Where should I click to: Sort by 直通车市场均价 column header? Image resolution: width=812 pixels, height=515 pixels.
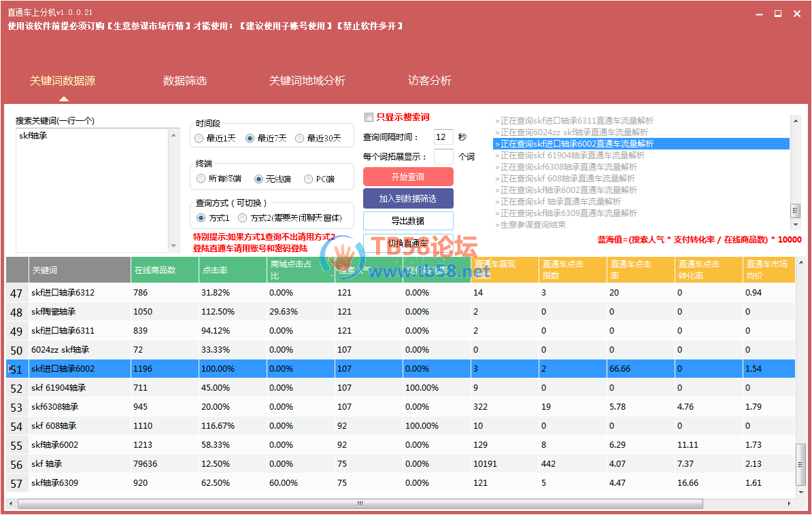pos(769,270)
